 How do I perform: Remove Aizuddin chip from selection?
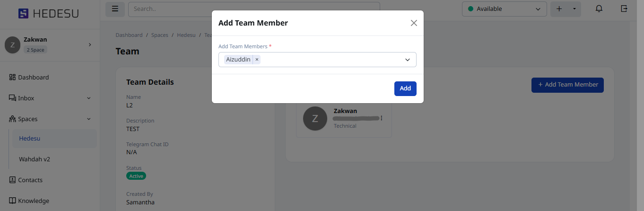point(257,60)
